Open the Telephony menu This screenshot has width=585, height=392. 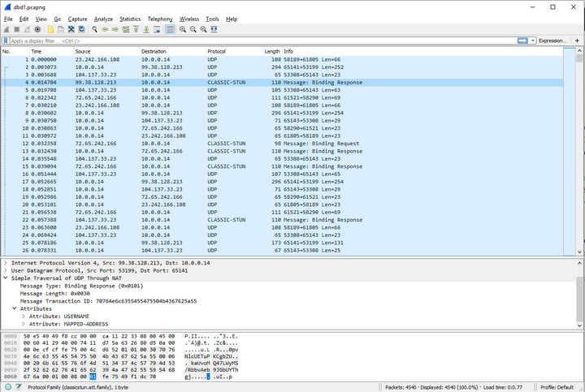[160, 18]
